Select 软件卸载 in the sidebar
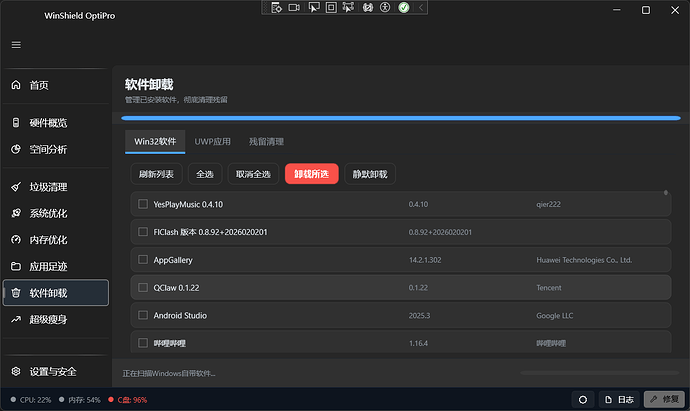Viewport: 690px width, 411px height. click(55, 293)
